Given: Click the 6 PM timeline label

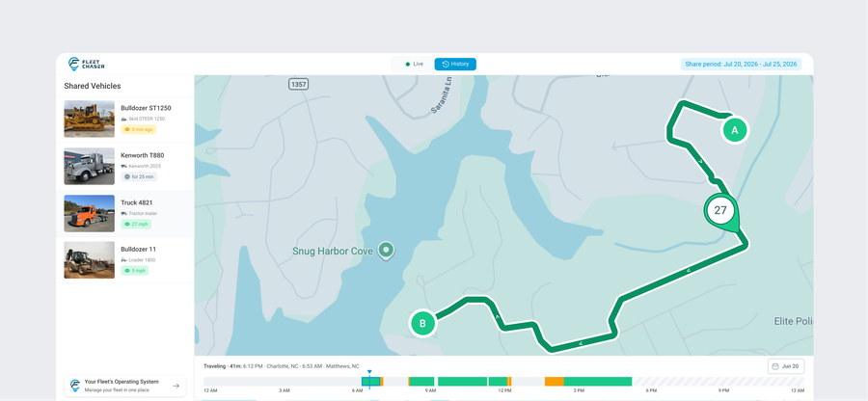Looking at the screenshot, I should [x=650, y=390].
